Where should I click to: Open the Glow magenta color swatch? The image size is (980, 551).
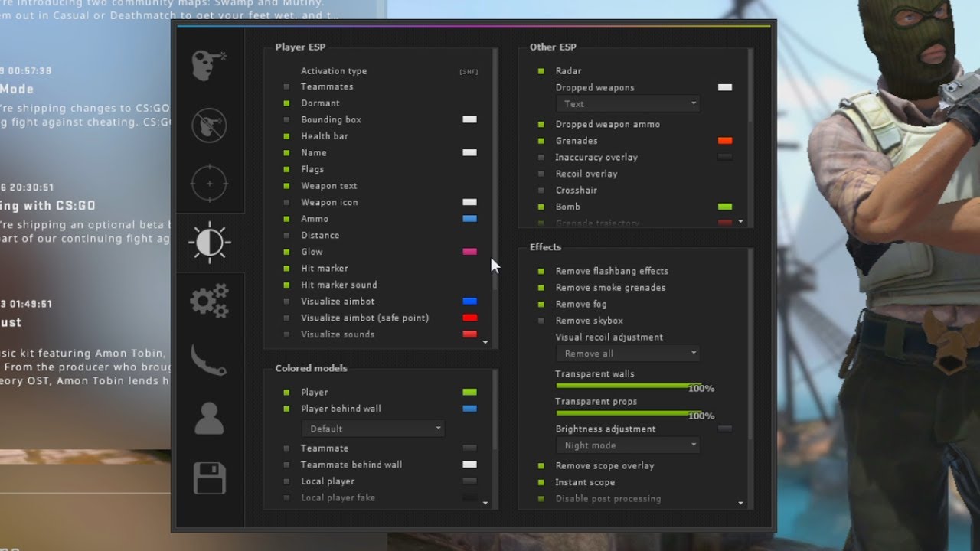coord(470,252)
